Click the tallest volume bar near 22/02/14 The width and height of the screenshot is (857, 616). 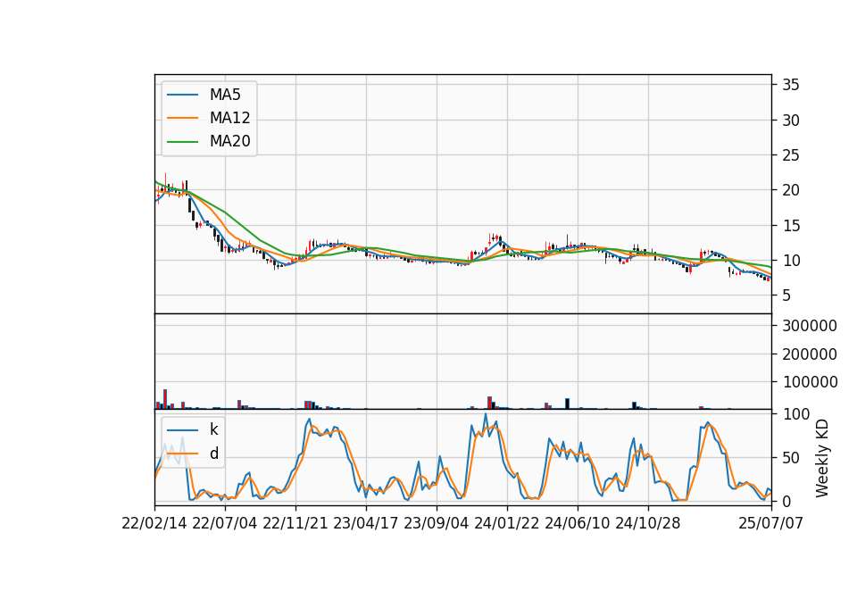(165, 400)
